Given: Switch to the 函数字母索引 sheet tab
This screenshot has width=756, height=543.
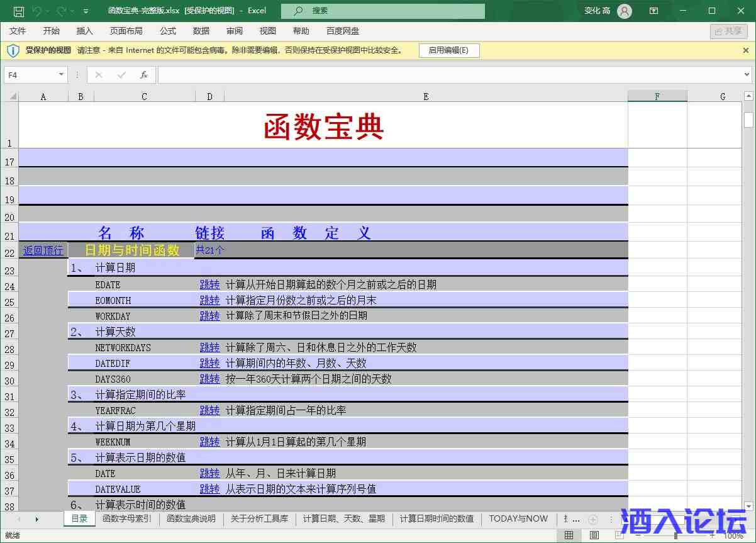Looking at the screenshot, I should (126, 518).
